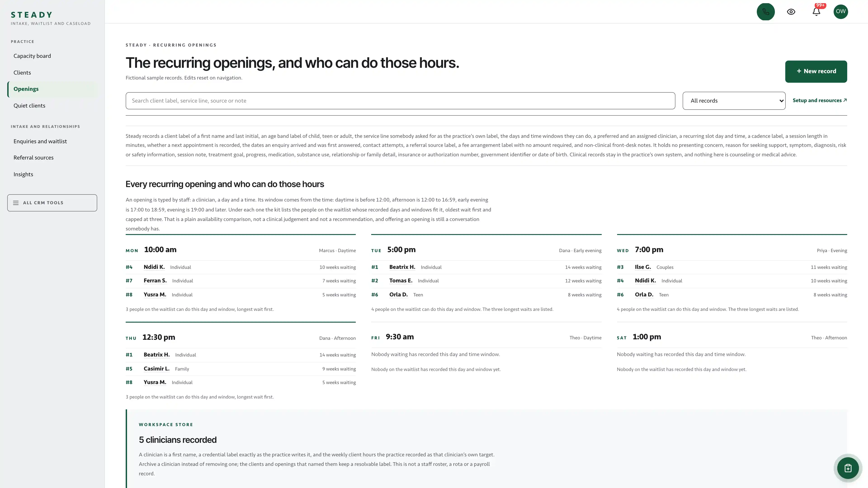The width and height of the screenshot is (868, 488).
Task: Click 14 weeks waiting under Tuesday opening
Action: point(583,267)
